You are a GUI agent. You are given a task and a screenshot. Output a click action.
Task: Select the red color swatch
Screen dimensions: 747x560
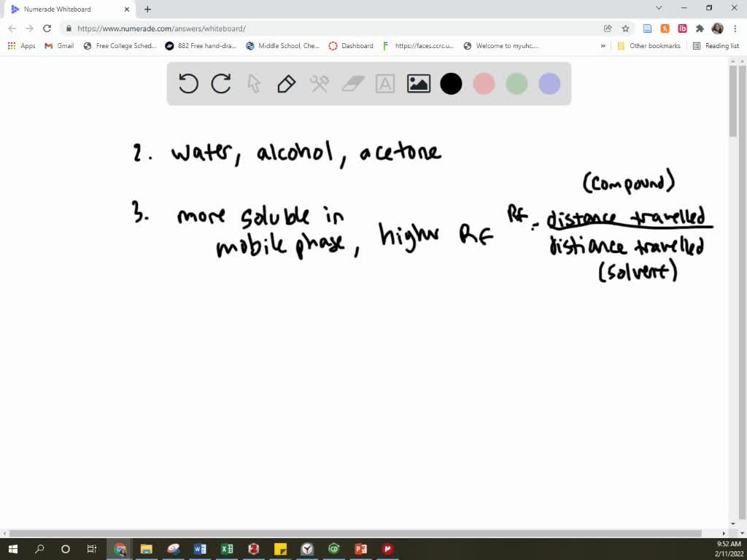(484, 83)
